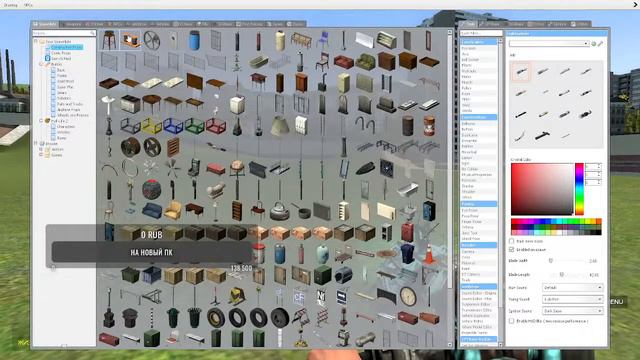Choose the curved hilt model
Image resolution: width=640 pixels, height=360 pixels.
(x=521, y=135)
